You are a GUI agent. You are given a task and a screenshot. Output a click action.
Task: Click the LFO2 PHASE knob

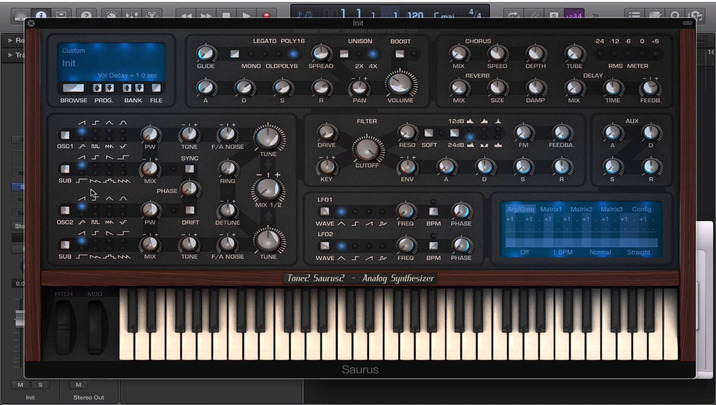point(461,245)
